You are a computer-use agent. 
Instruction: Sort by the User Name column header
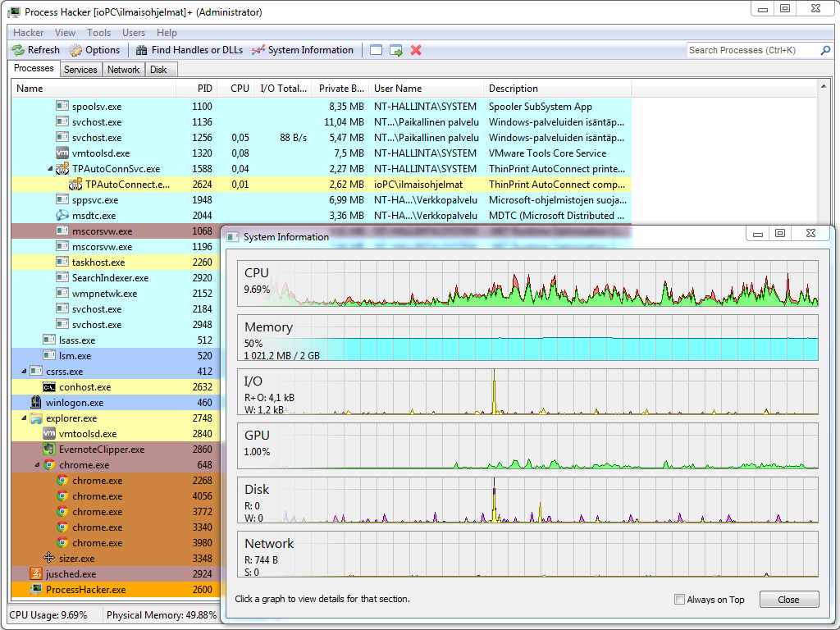point(426,89)
